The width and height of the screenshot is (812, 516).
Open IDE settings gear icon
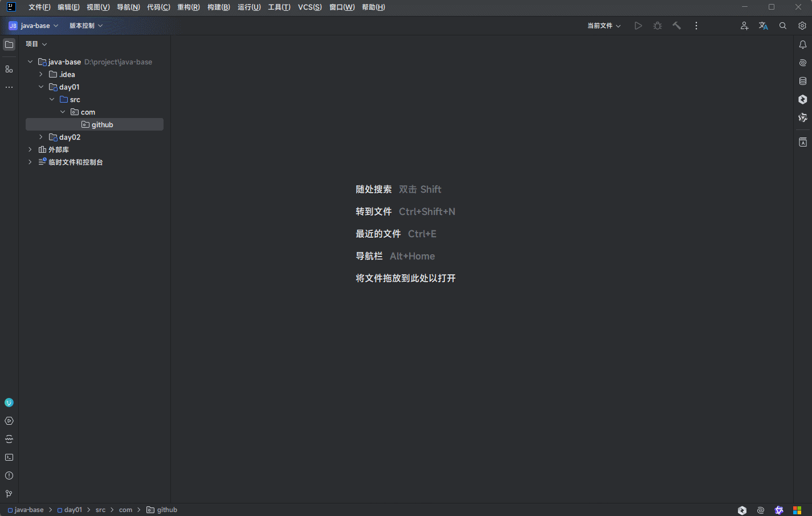tap(802, 26)
